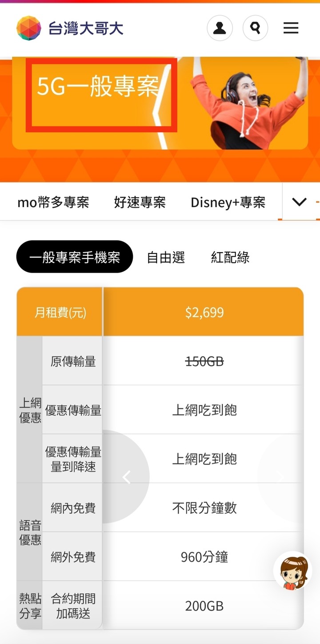Choose the 自由選 option

click(x=166, y=257)
